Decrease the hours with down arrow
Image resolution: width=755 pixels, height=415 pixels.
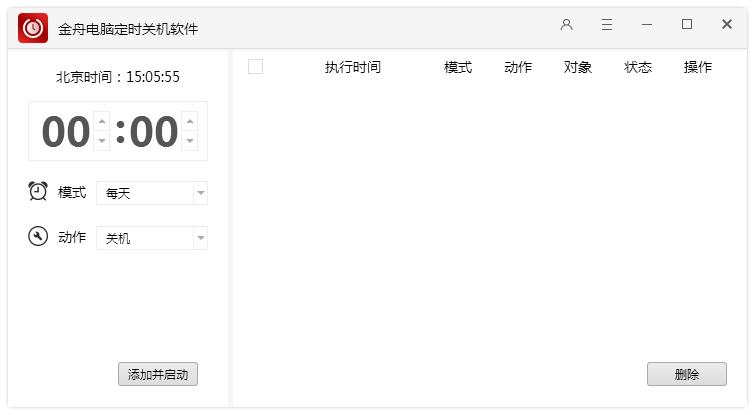click(101, 141)
